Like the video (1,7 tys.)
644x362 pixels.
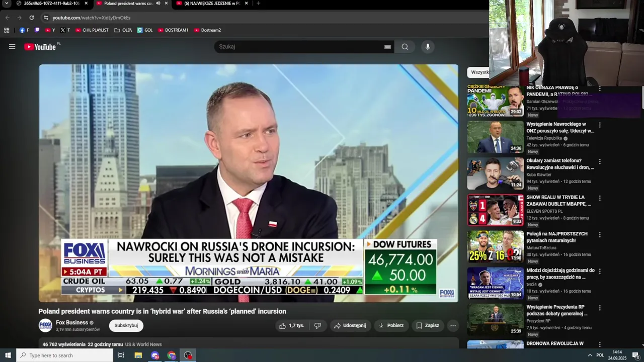point(292,326)
